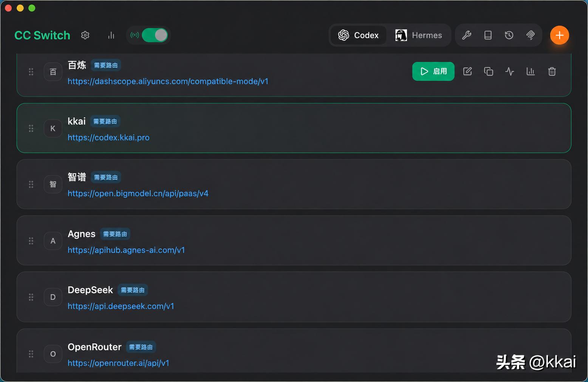Image resolution: width=588 pixels, height=382 pixels.
Task: Open the history clock icon
Action: coord(509,35)
